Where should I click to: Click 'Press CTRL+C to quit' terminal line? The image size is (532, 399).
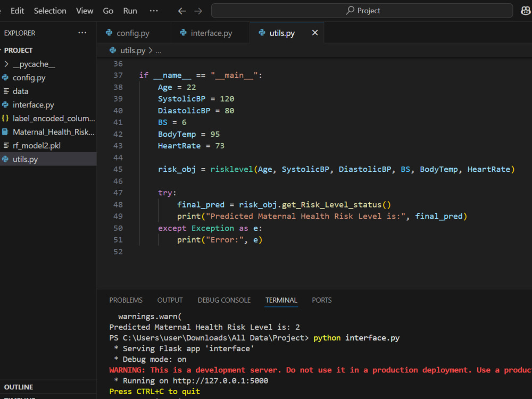tap(154, 392)
